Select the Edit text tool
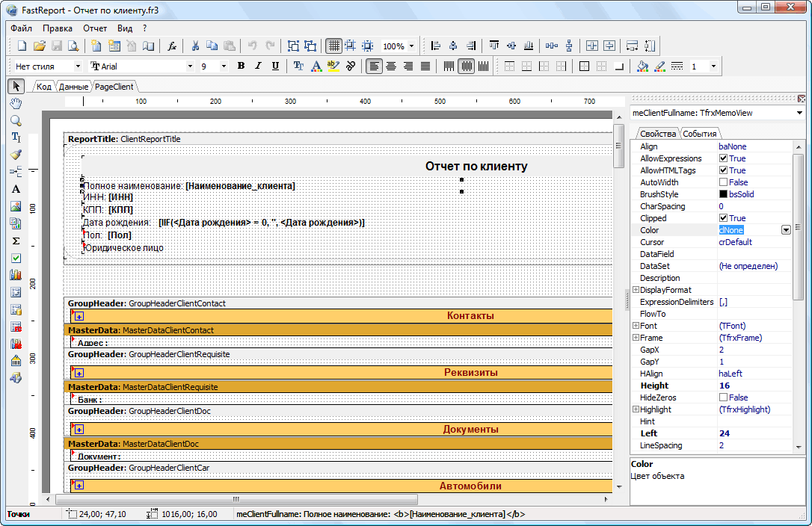 16,137
